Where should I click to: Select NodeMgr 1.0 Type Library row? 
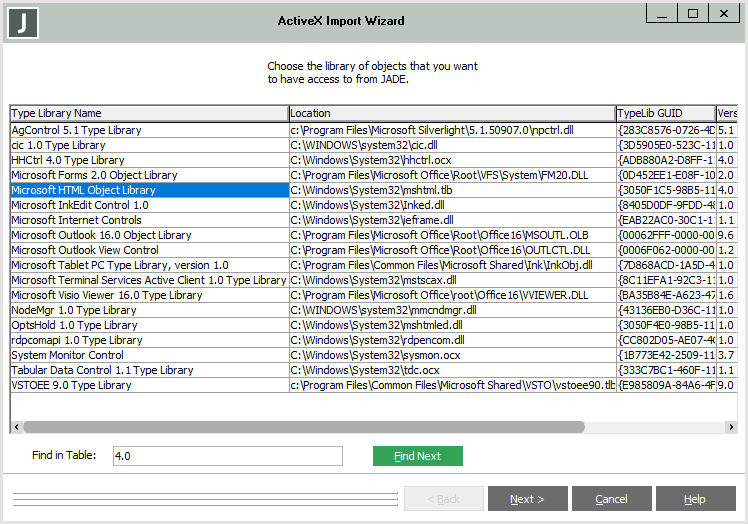149,310
